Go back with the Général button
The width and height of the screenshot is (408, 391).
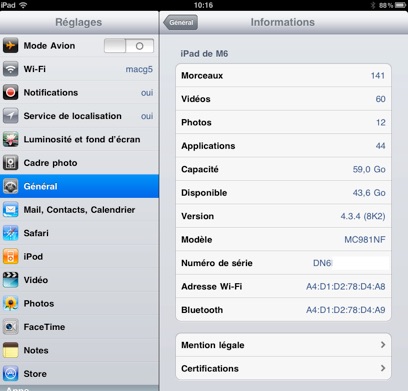(180, 23)
